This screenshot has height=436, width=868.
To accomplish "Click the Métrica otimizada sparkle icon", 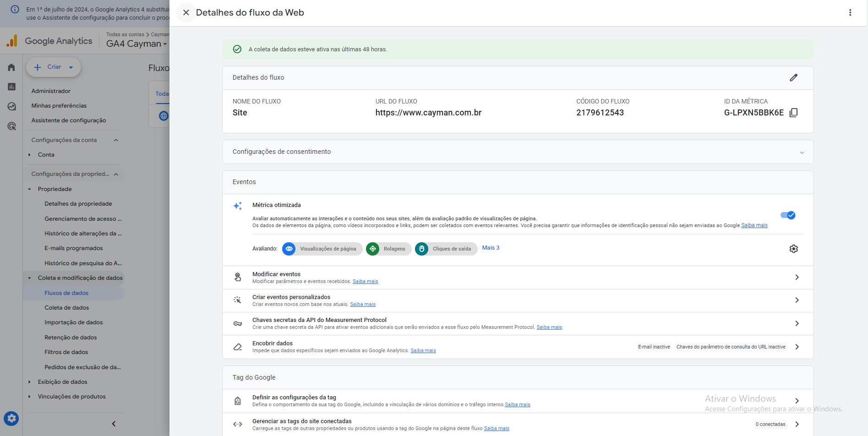I will pyautogui.click(x=237, y=206).
